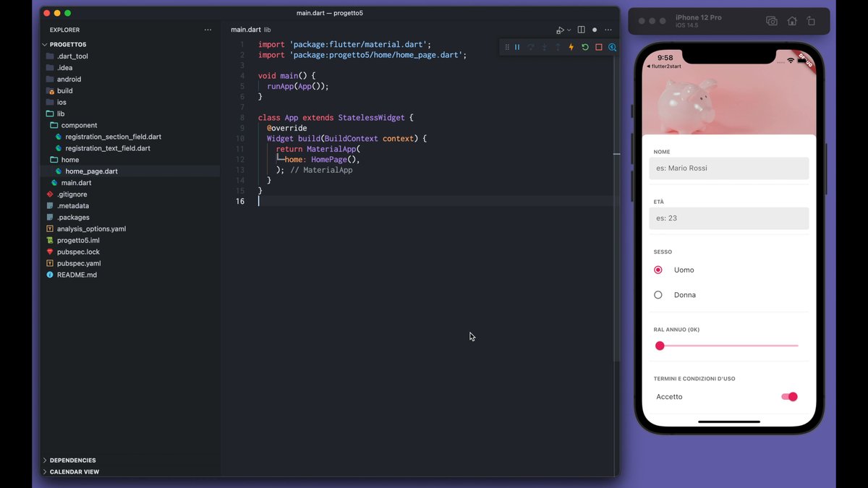The height and width of the screenshot is (488, 868).
Task: Select the Donna radio button
Action: pyautogui.click(x=658, y=295)
